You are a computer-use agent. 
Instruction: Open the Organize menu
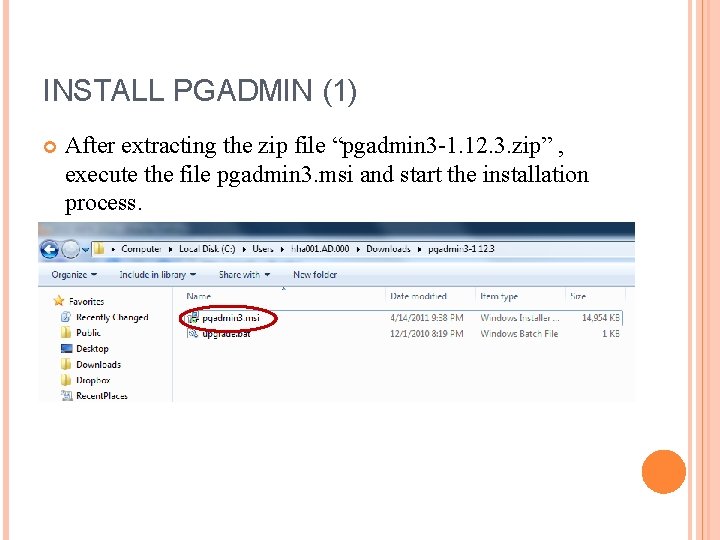click(x=74, y=275)
